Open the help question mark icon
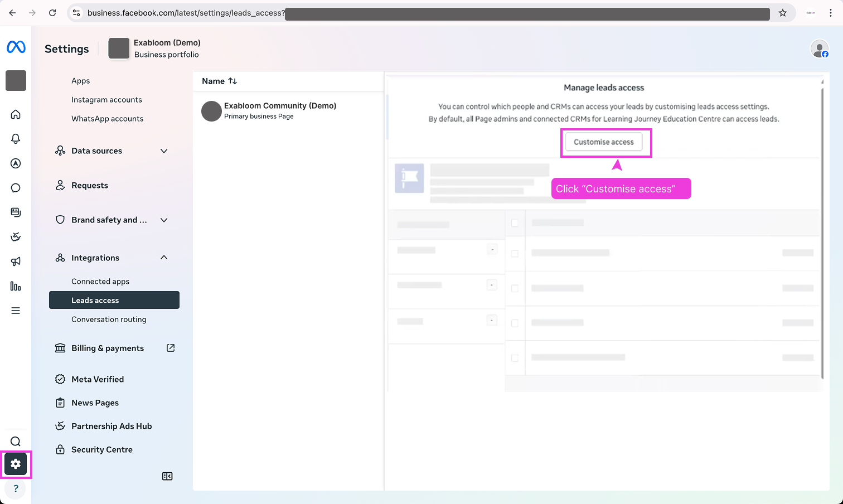Image resolution: width=843 pixels, height=504 pixels. 16,488
